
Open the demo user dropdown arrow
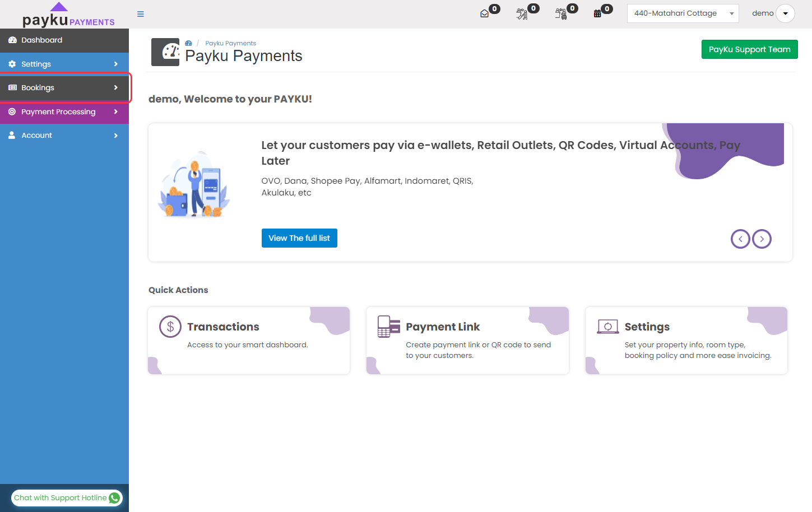785,13
